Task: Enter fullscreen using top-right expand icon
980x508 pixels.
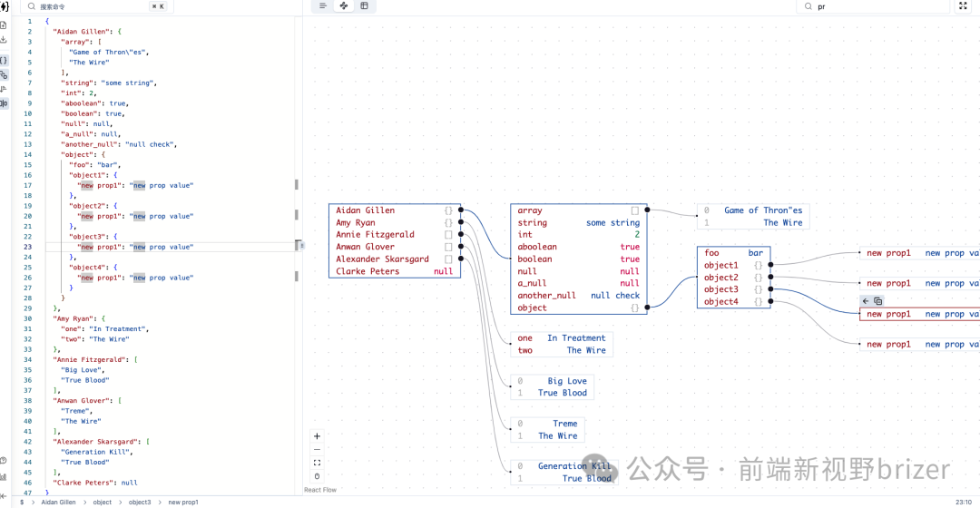Action: (963, 6)
